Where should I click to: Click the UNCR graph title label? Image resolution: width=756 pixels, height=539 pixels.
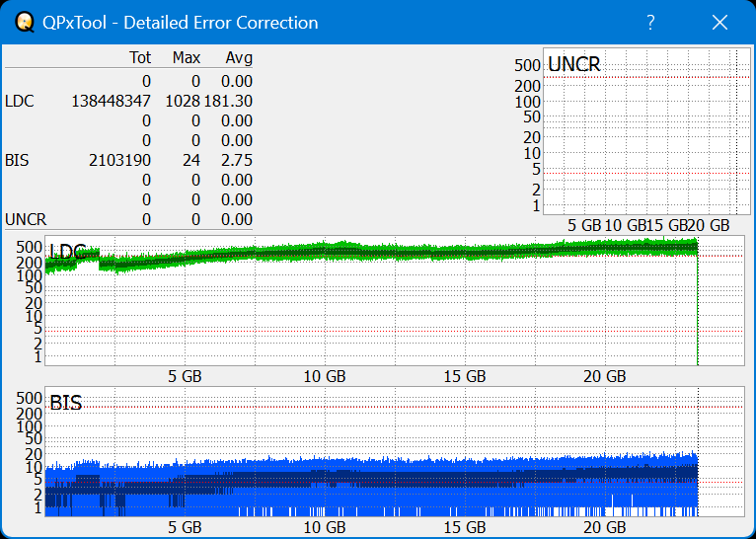(x=574, y=64)
